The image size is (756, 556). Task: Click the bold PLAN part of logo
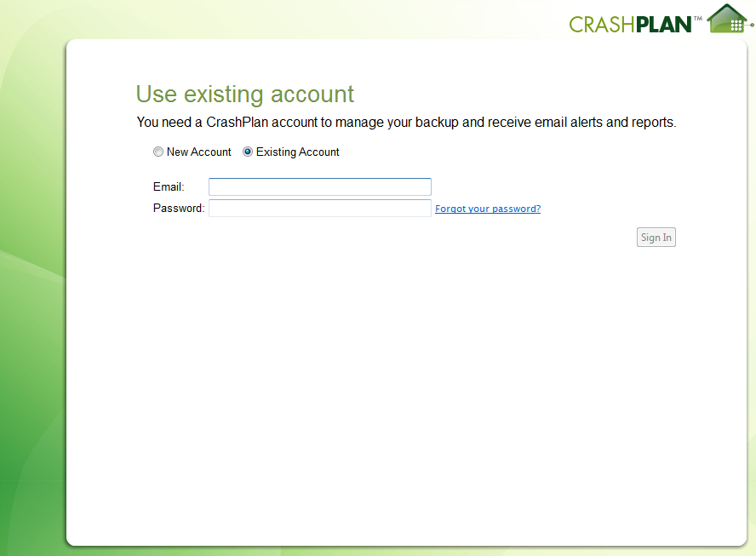(x=663, y=24)
